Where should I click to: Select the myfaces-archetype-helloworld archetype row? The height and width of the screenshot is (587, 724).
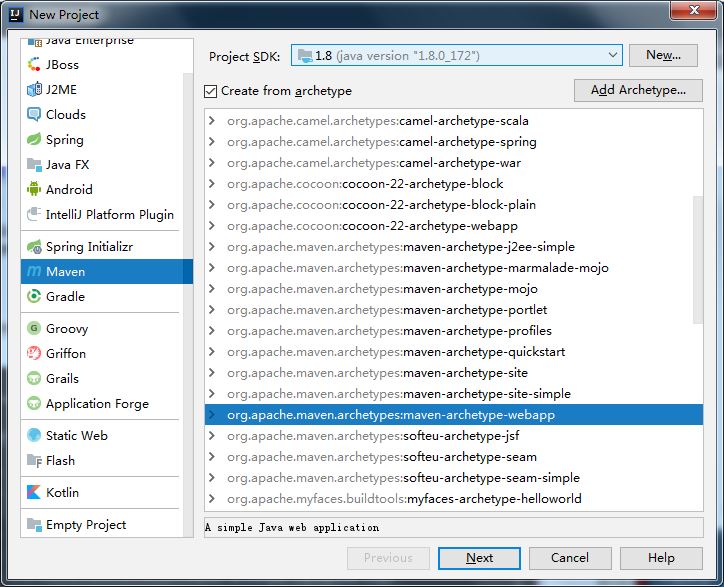[404, 499]
